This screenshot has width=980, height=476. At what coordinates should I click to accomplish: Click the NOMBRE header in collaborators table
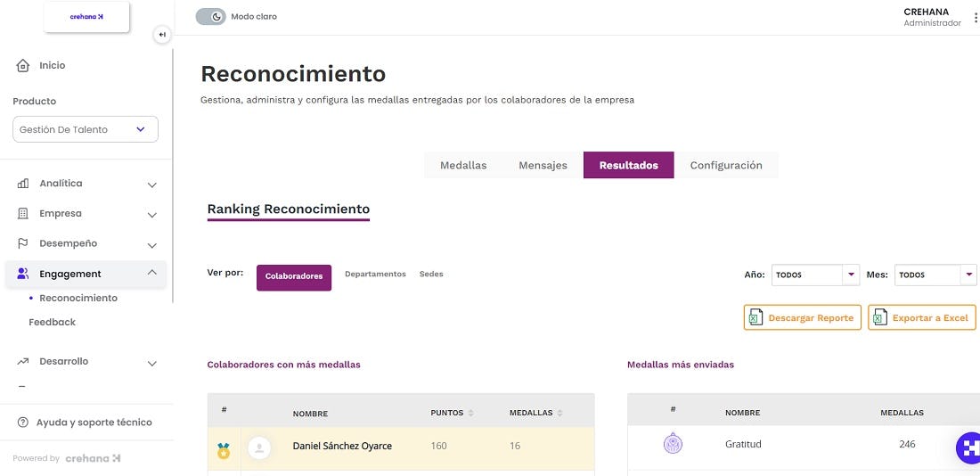pos(310,414)
